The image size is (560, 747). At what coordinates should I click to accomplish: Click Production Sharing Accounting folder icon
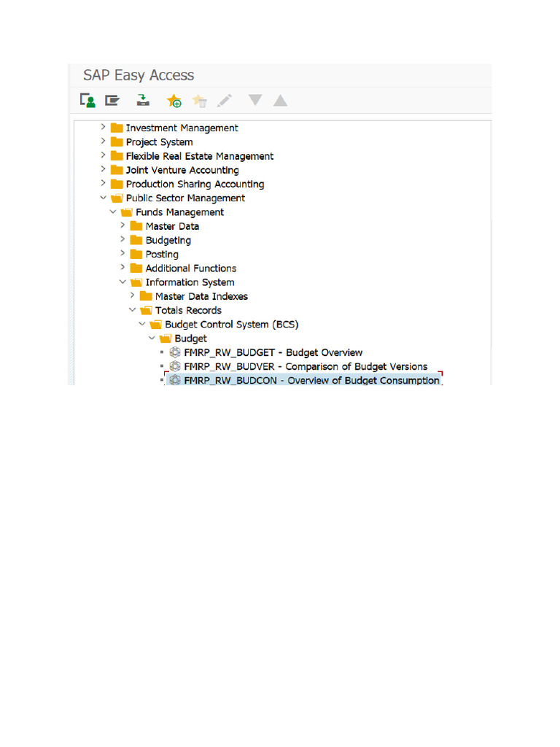pos(117,184)
